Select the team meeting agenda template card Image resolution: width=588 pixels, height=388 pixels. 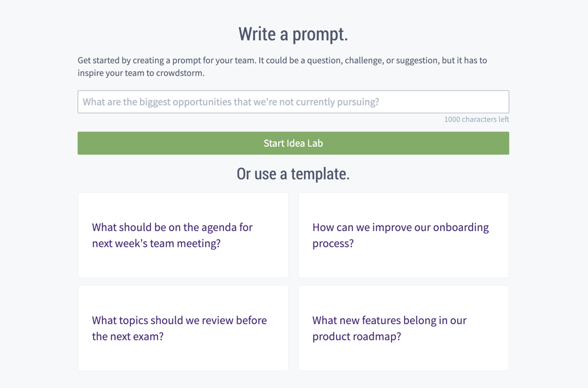pos(183,235)
